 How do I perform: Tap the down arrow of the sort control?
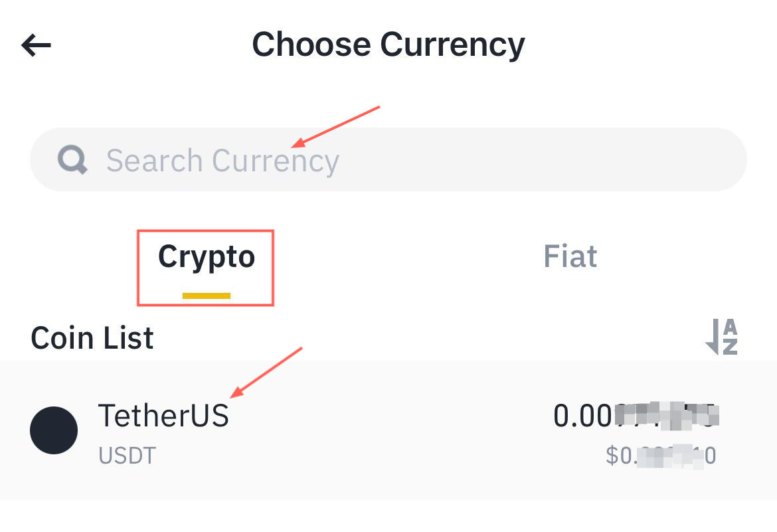(713, 337)
